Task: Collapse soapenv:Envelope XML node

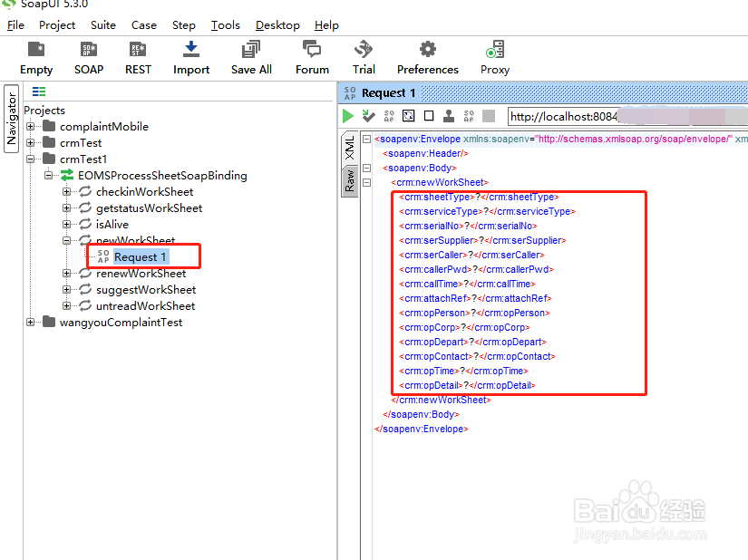Action: (x=367, y=140)
